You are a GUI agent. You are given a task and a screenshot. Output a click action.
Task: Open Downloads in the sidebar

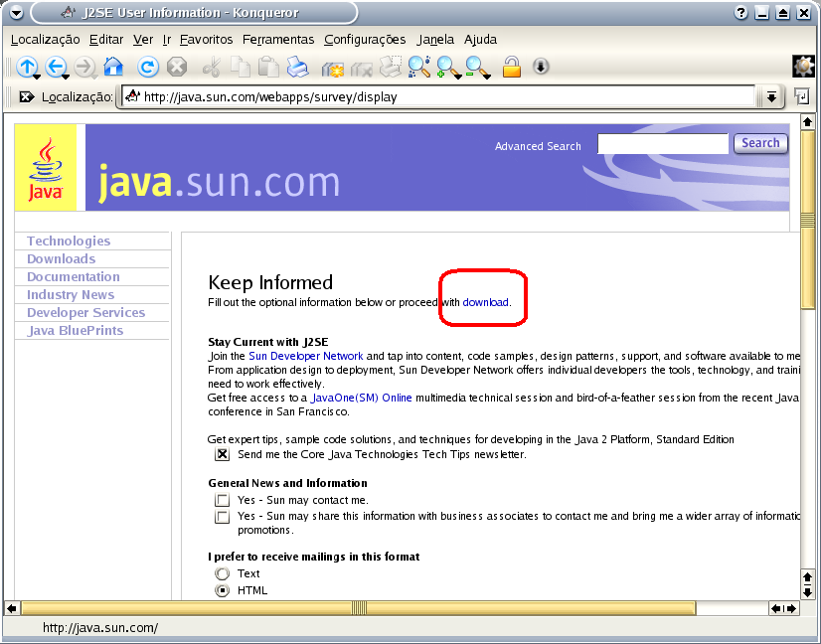point(62,258)
